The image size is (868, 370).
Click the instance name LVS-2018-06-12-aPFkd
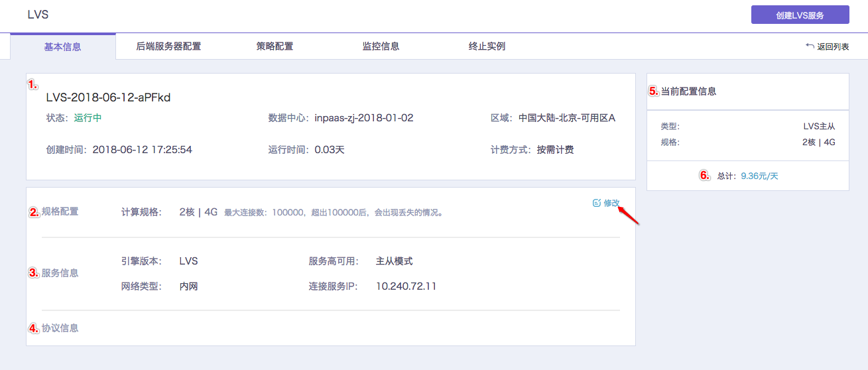click(108, 97)
